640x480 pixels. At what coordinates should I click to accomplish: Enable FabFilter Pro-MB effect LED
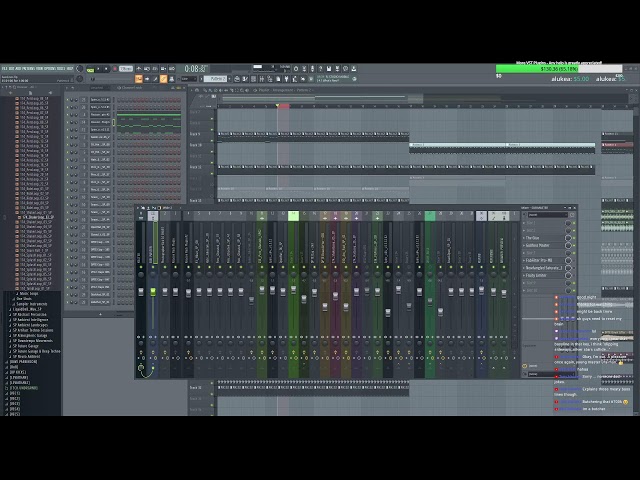click(x=574, y=260)
